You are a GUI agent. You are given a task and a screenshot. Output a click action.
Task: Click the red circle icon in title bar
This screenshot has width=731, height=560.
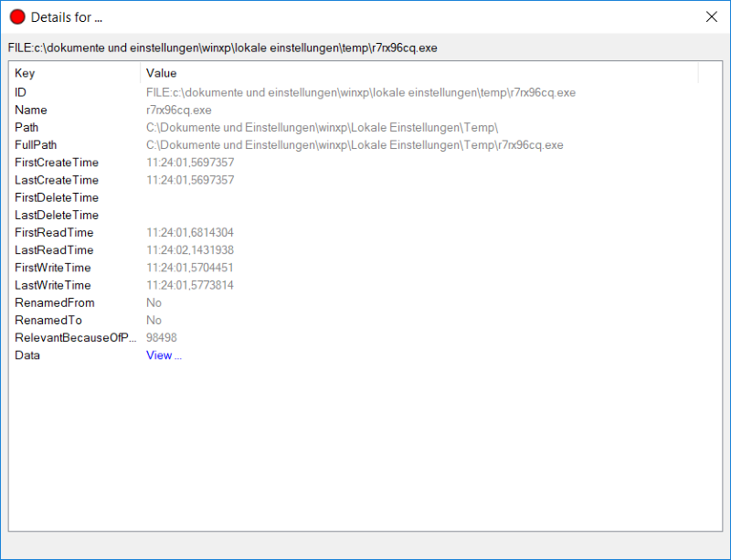coord(17,17)
